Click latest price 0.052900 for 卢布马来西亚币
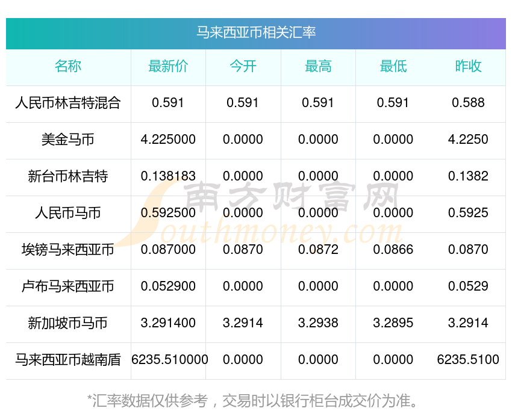 pos(168,286)
